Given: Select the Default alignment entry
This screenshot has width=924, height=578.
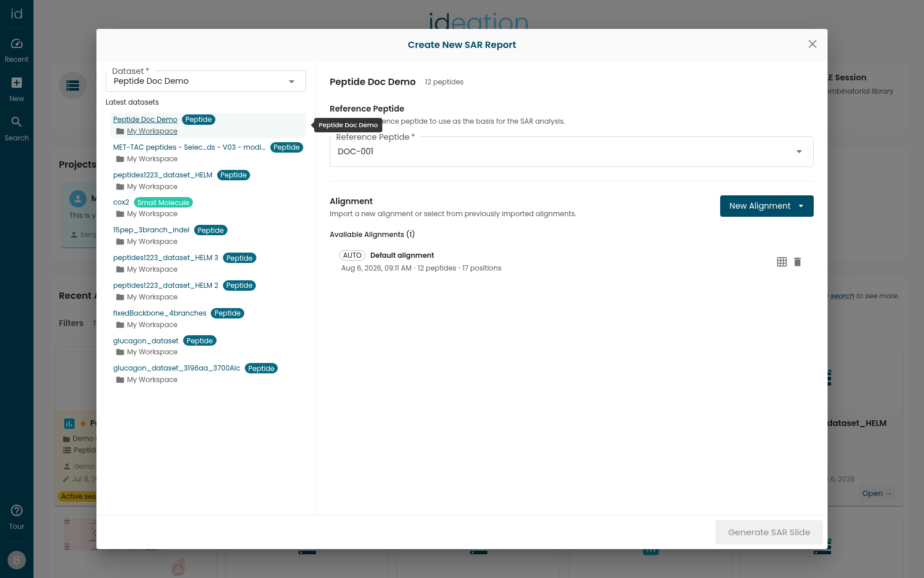Looking at the screenshot, I should pos(572,262).
